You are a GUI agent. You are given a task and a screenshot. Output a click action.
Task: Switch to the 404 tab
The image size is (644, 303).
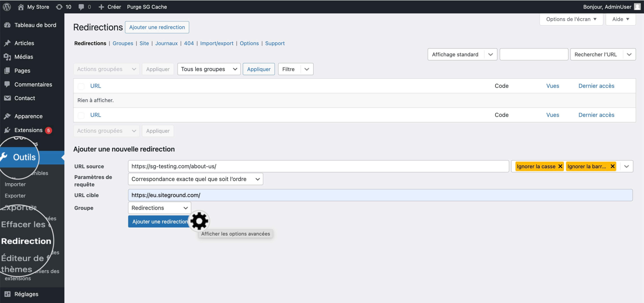(189, 43)
